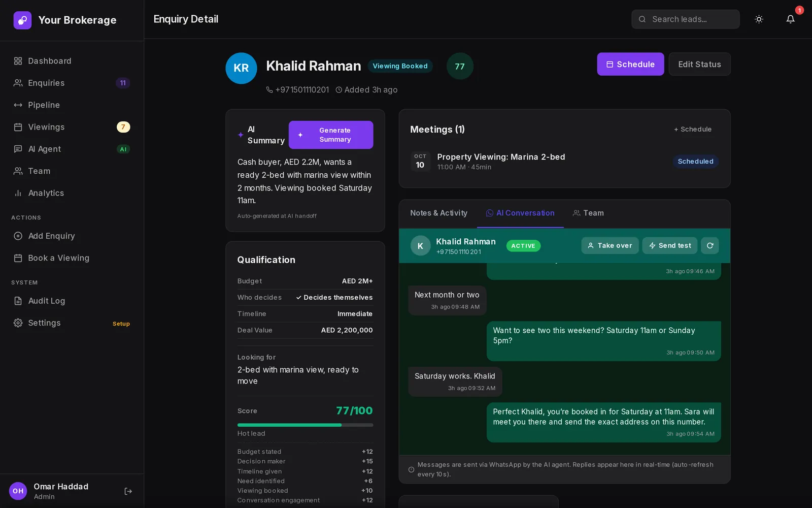This screenshot has height=508, width=812.
Task: Open the Dashboard sidebar item
Action: click(72, 61)
